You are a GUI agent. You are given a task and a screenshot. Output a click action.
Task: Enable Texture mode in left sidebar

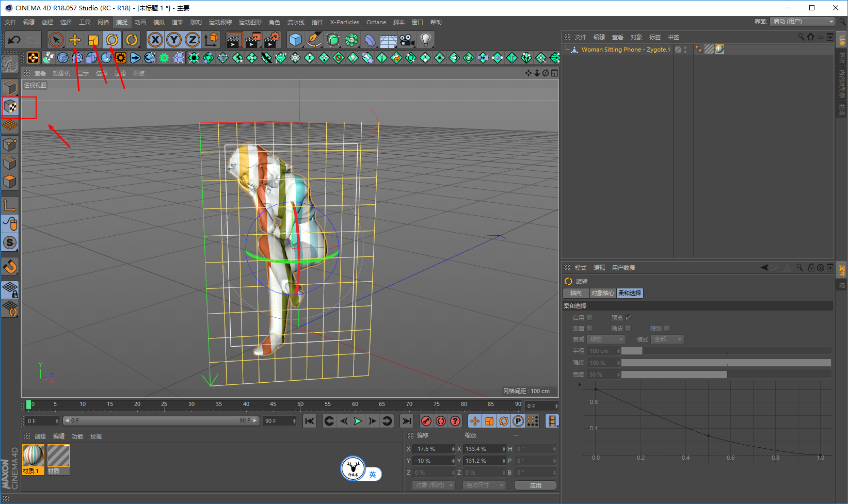pyautogui.click(x=10, y=107)
